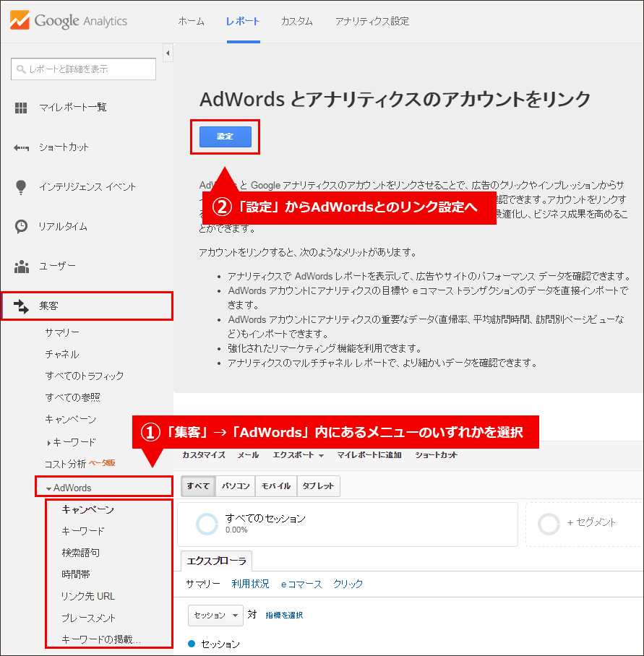Open キャンペーン under AdWords
Viewport: 644px width, 656px height.
pyautogui.click(x=87, y=509)
